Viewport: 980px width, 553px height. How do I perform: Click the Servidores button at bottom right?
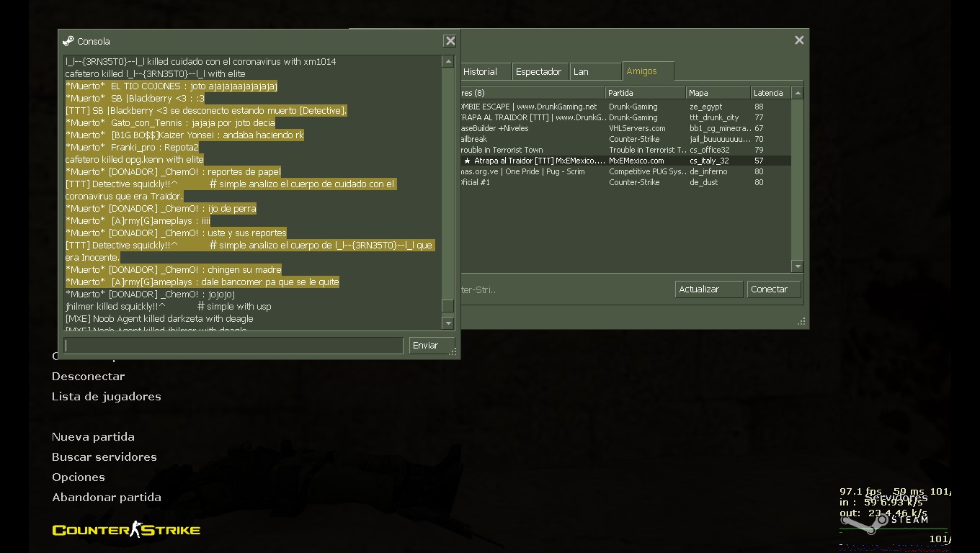coord(896,498)
